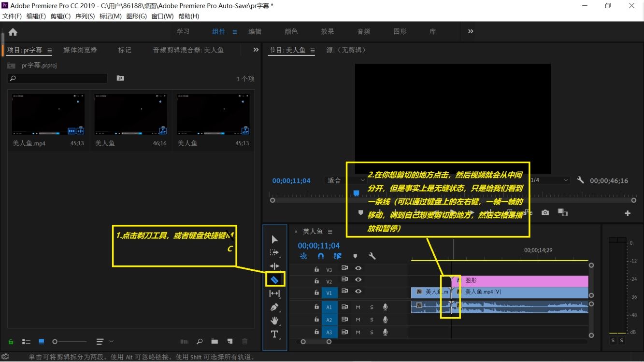Click comparison view icon in program monitor
The image size is (644, 362).
[x=562, y=213]
